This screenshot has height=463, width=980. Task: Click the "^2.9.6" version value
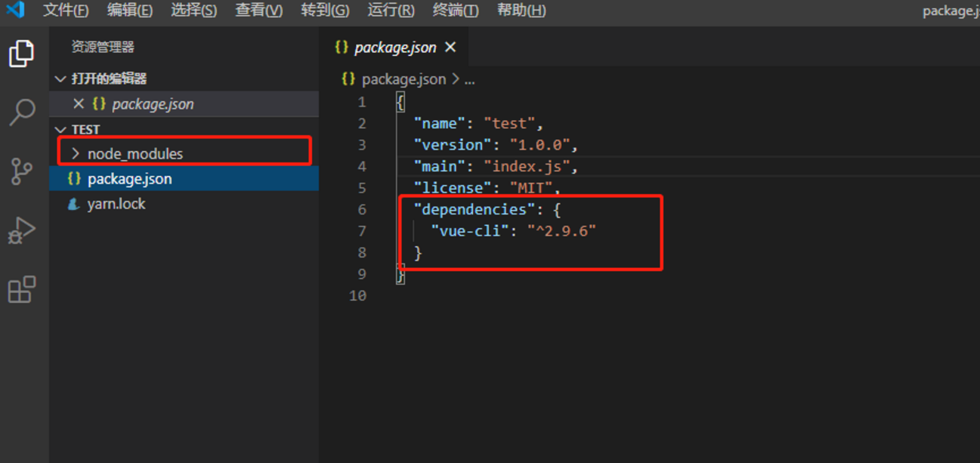[561, 231]
